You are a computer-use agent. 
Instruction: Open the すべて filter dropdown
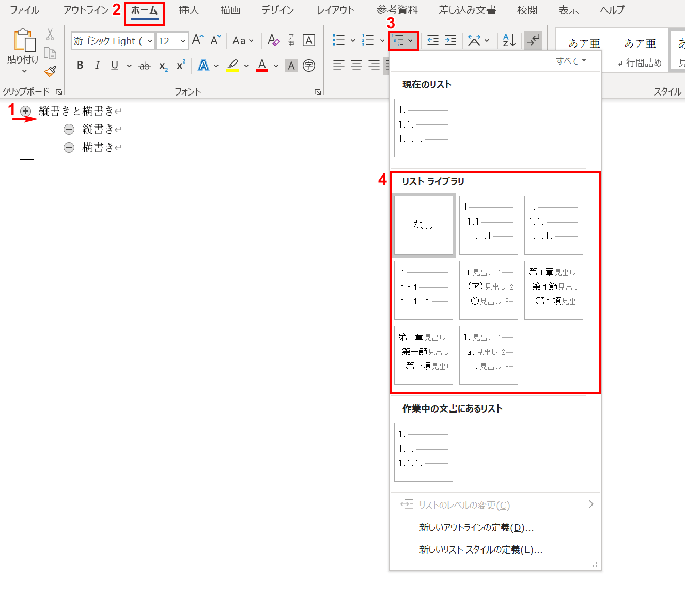pyautogui.click(x=571, y=61)
